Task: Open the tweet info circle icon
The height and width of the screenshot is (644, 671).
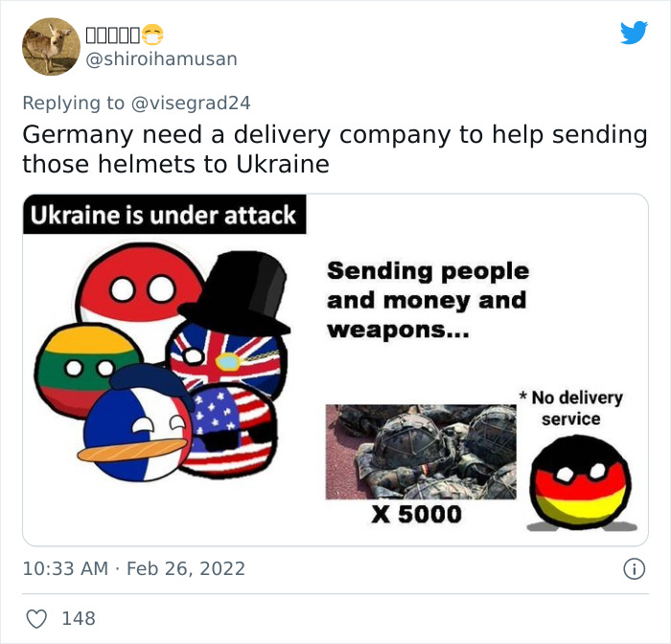Action: 634,569
